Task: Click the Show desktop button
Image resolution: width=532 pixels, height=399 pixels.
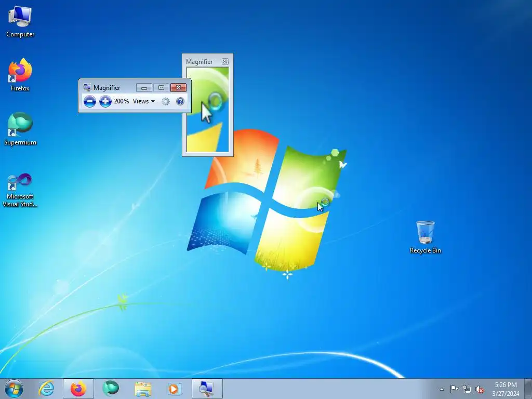Action: [x=528, y=389]
